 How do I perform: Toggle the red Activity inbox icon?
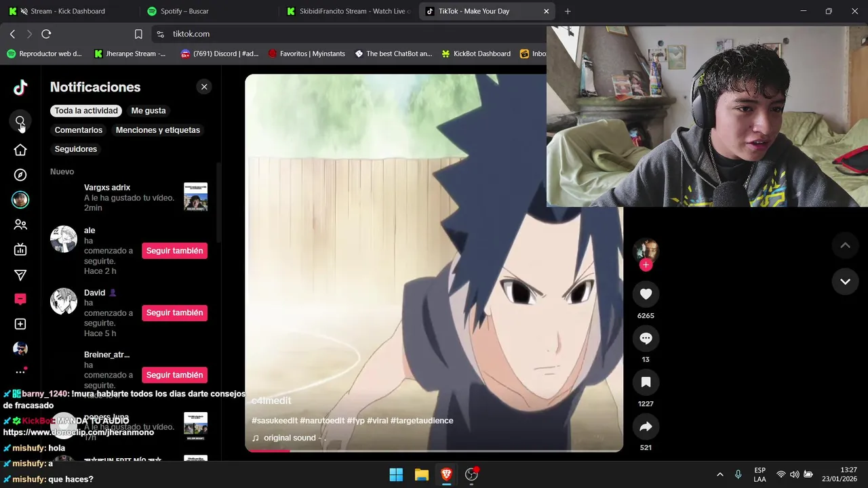tap(20, 299)
